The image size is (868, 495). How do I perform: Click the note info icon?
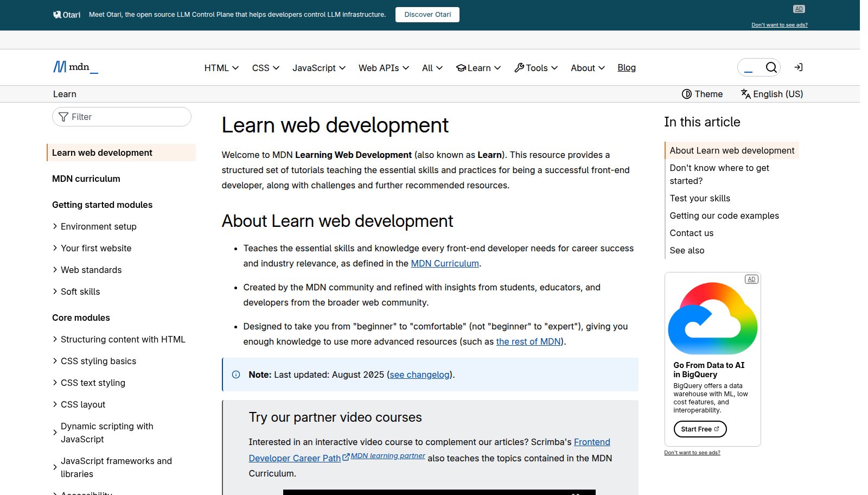(x=236, y=375)
